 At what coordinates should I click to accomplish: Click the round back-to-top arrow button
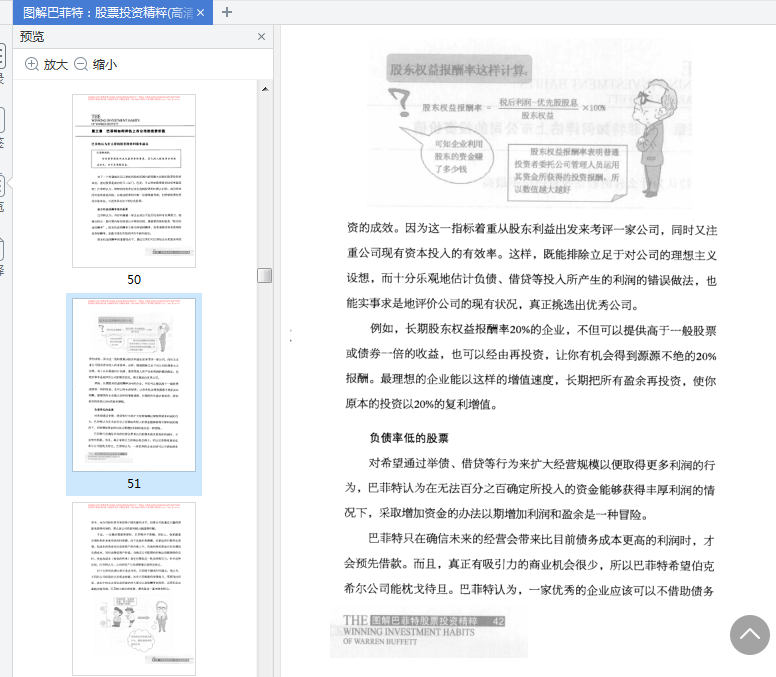(x=749, y=634)
